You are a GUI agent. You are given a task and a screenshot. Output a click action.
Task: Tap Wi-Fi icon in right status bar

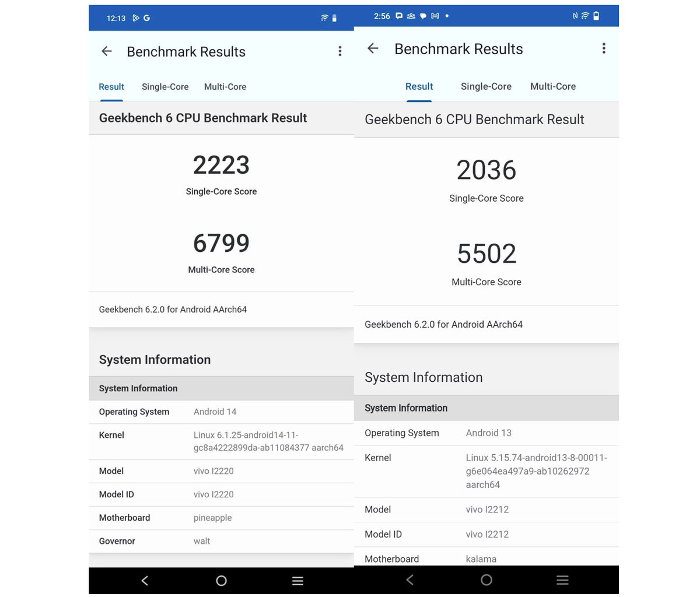[x=585, y=16]
